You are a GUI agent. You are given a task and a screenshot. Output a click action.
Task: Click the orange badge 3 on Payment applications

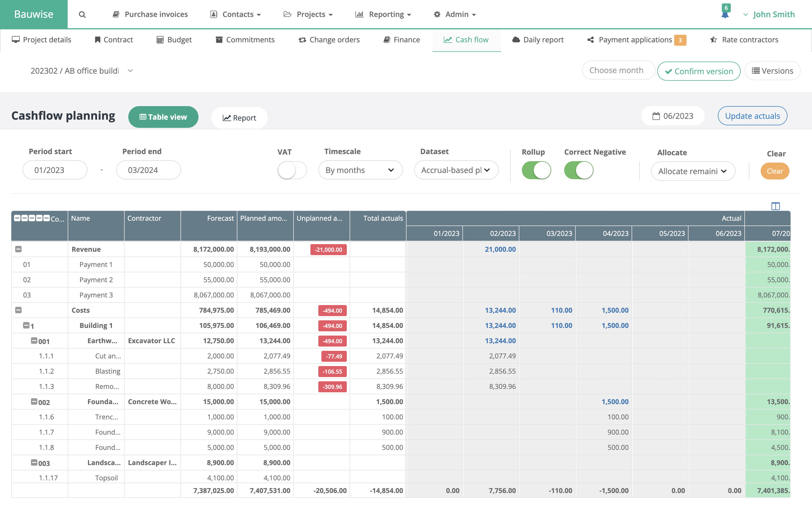tap(680, 40)
